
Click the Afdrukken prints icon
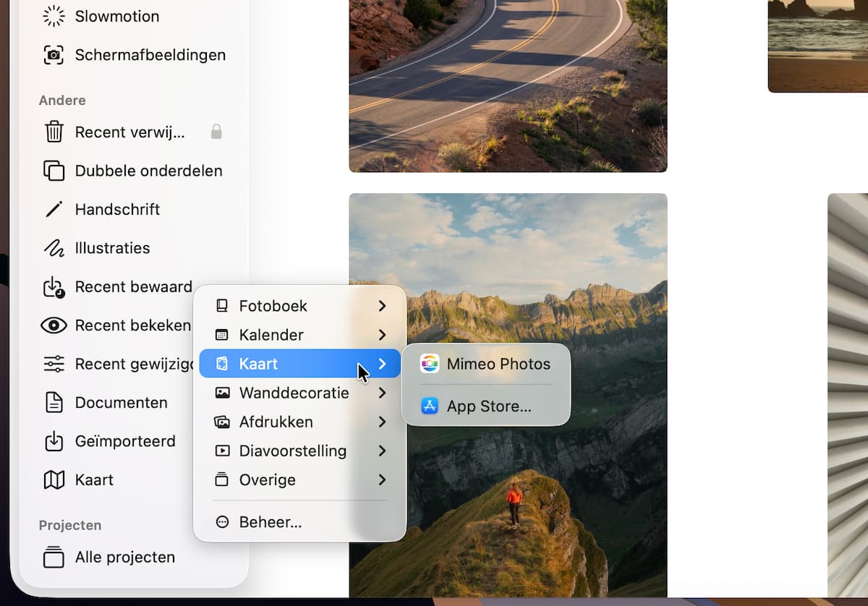click(x=222, y=422)
